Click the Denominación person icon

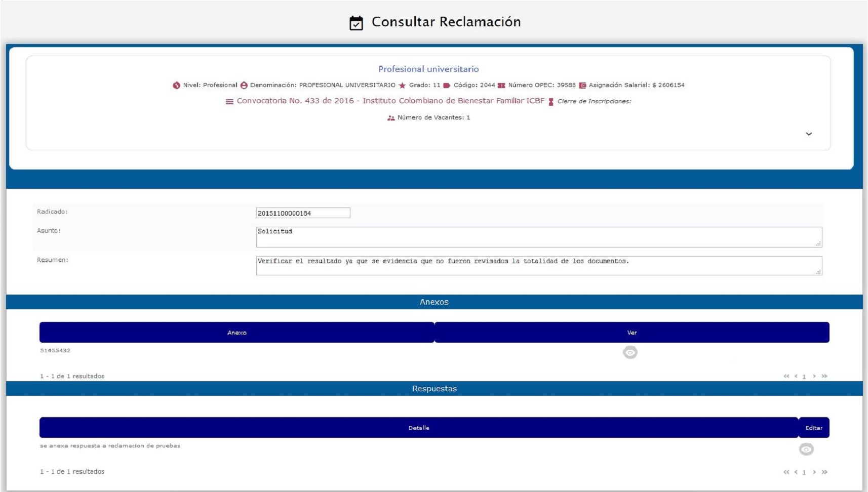tap(244, 86)
